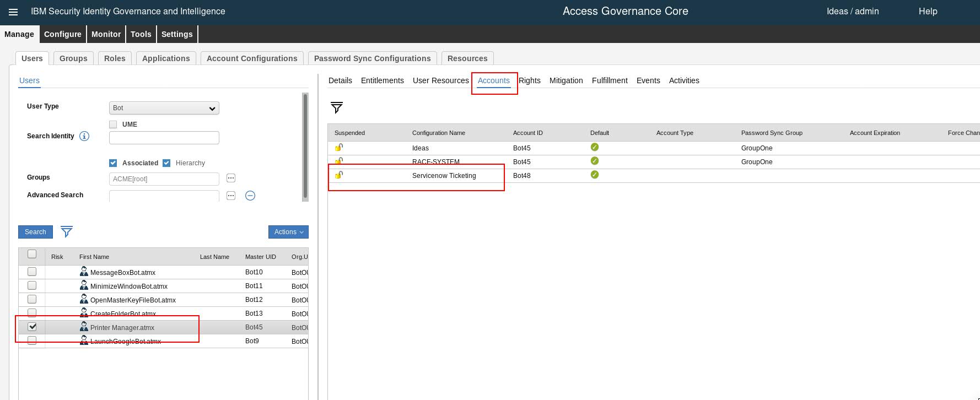Uncheck the Hierarchy checkbox
Image resolution: width=980 pixels, height=400 pixels.
166,163
